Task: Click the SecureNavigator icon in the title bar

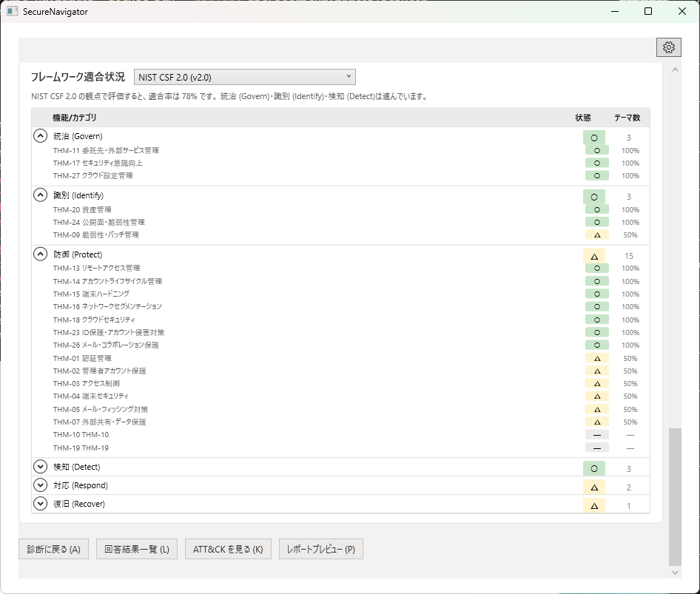Action: pos(12,11)
